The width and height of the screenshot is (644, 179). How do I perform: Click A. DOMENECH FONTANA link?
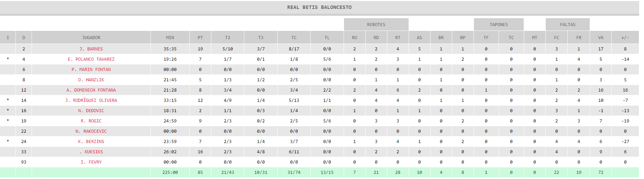91,90
